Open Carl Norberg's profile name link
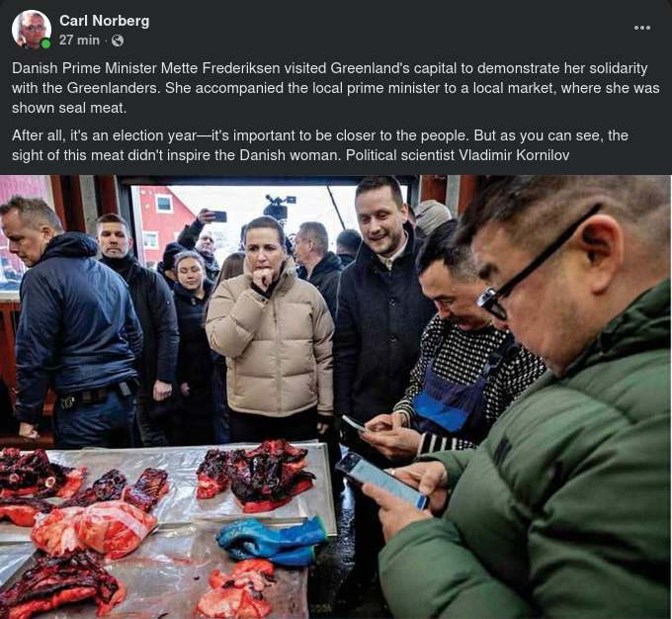 [x=104, y=21]
